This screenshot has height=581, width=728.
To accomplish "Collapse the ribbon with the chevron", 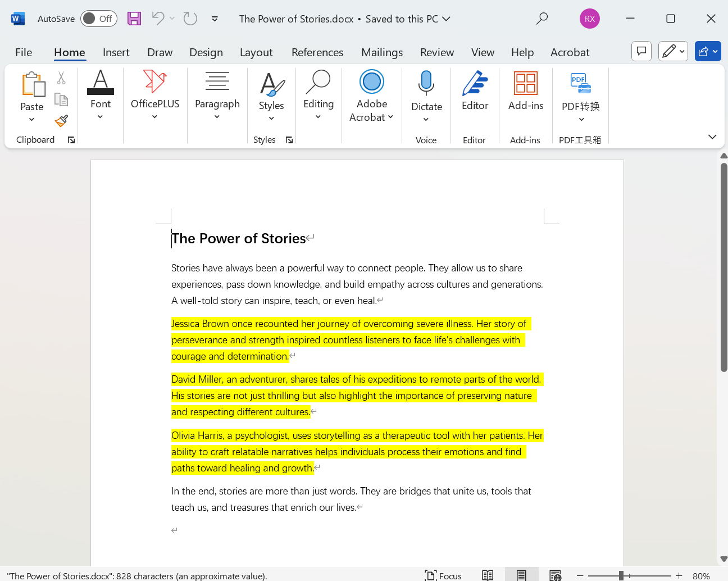I will pyautogui.click(x=712, y=137).
